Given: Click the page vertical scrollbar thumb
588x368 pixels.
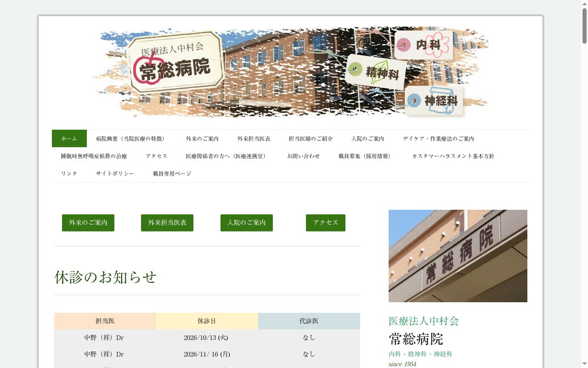Looking at the screenshot, I should point(584,25).
